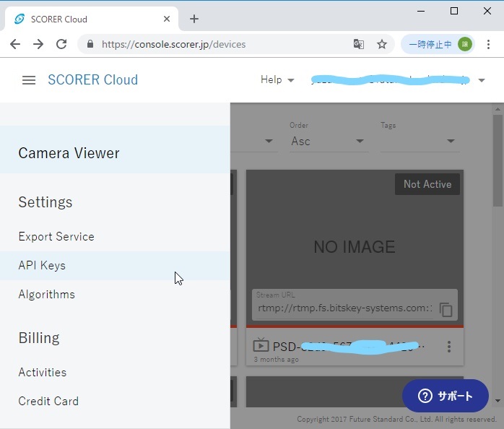
Task: Click the Not Active status badge
Action: [x=427, y=184]
